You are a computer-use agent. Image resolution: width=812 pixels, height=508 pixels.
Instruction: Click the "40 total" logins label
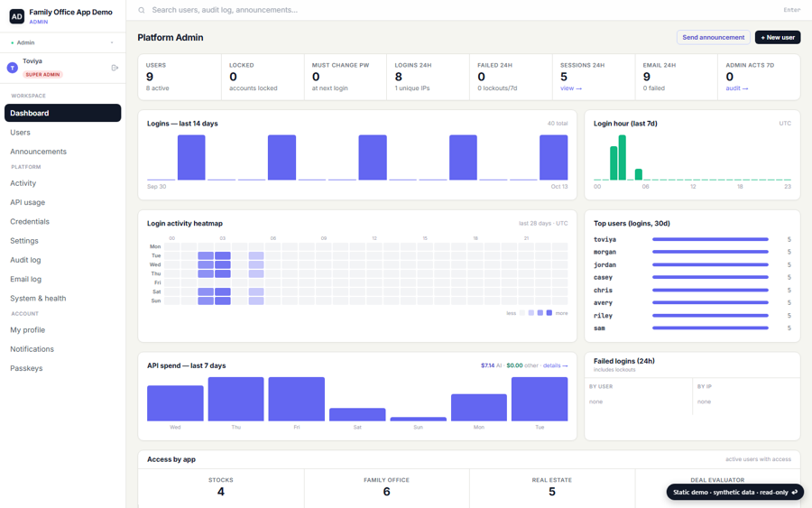pos(558,124)
